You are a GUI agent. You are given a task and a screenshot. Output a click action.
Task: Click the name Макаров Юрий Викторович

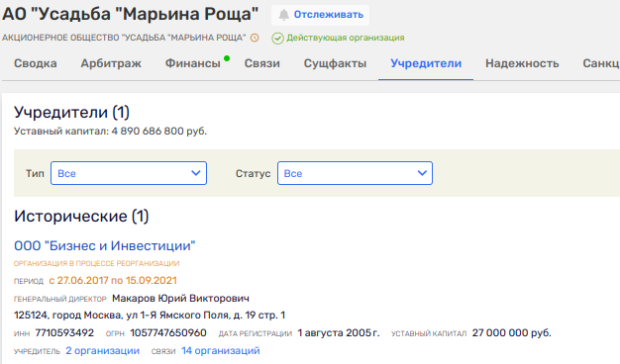click(x=180, y=298)
